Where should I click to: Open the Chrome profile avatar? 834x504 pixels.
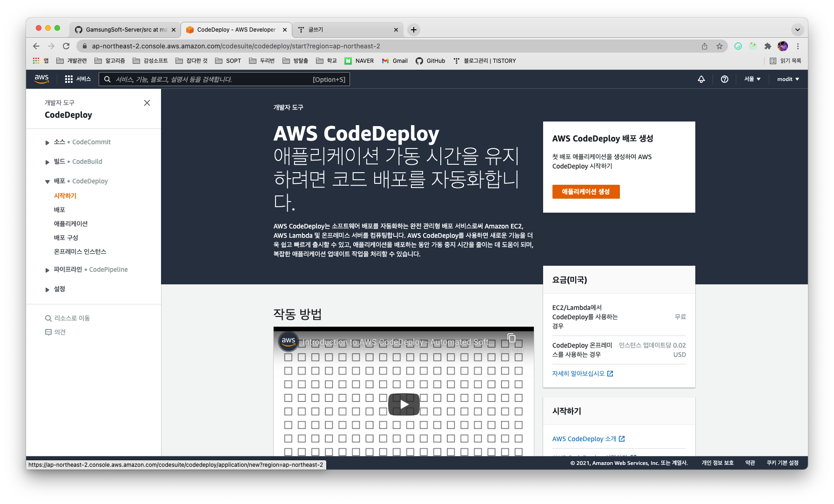[783, 46]
